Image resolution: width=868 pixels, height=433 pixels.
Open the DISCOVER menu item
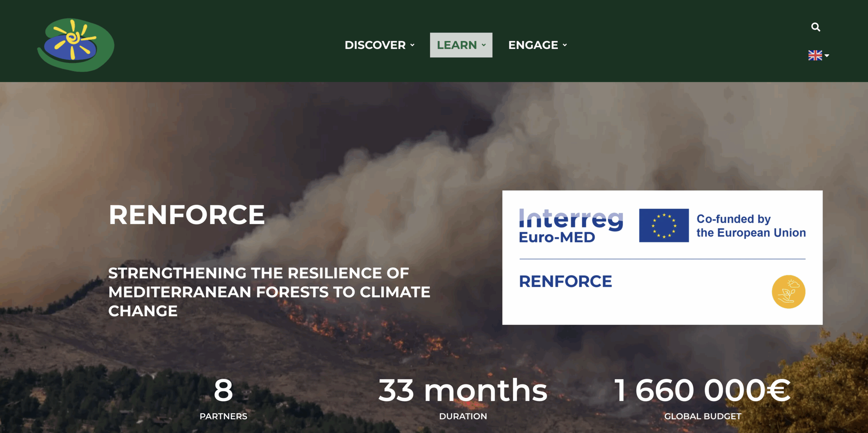coord(375,45)
